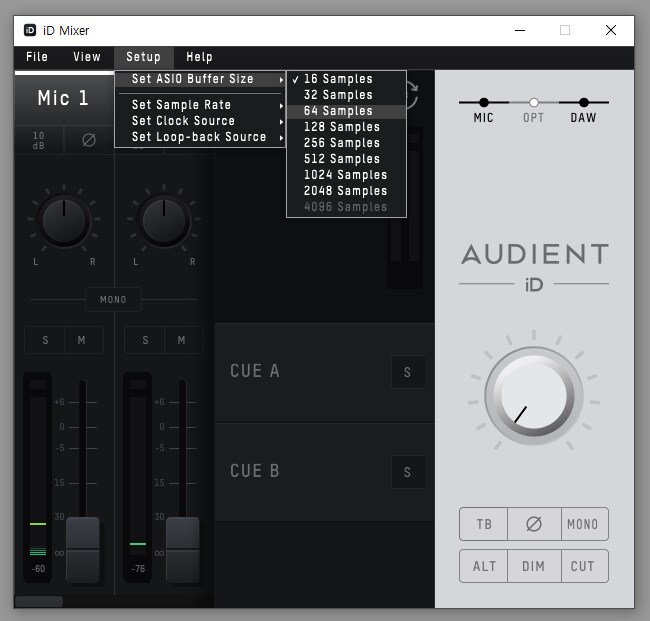The height and width of the screenshot is (621, 650).
Task: Click the Mic 1 volume fader
Action: (83, 550)
